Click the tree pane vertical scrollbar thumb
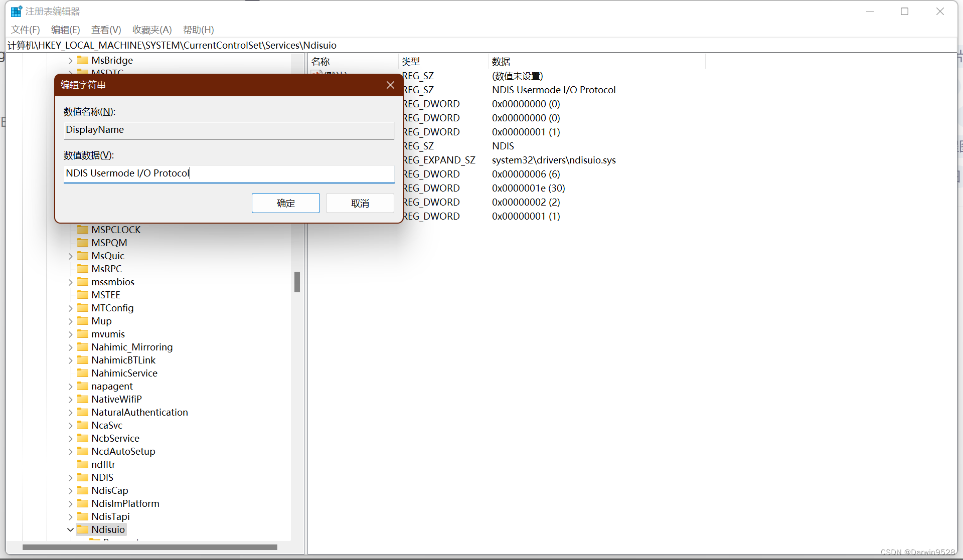 (x=297, y=282)
